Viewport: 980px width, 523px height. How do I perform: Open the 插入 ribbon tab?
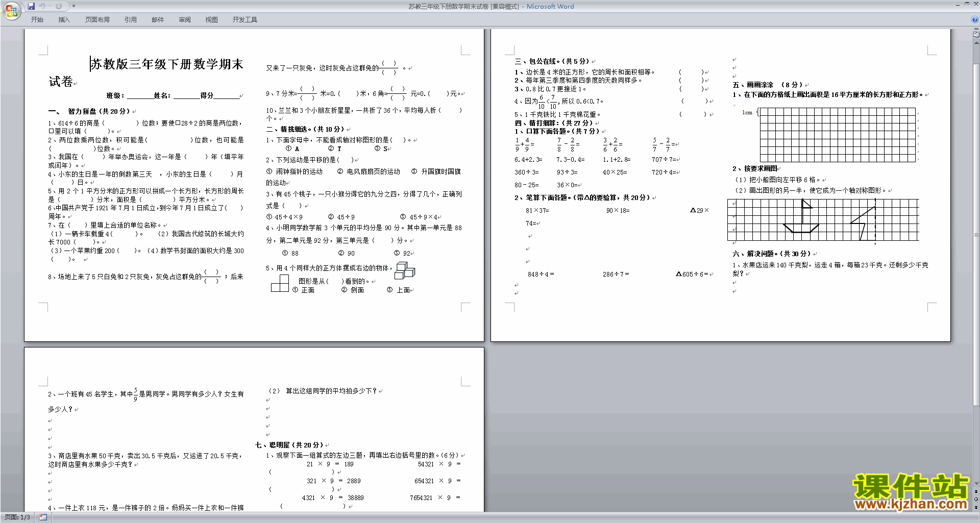coord(64,20)
